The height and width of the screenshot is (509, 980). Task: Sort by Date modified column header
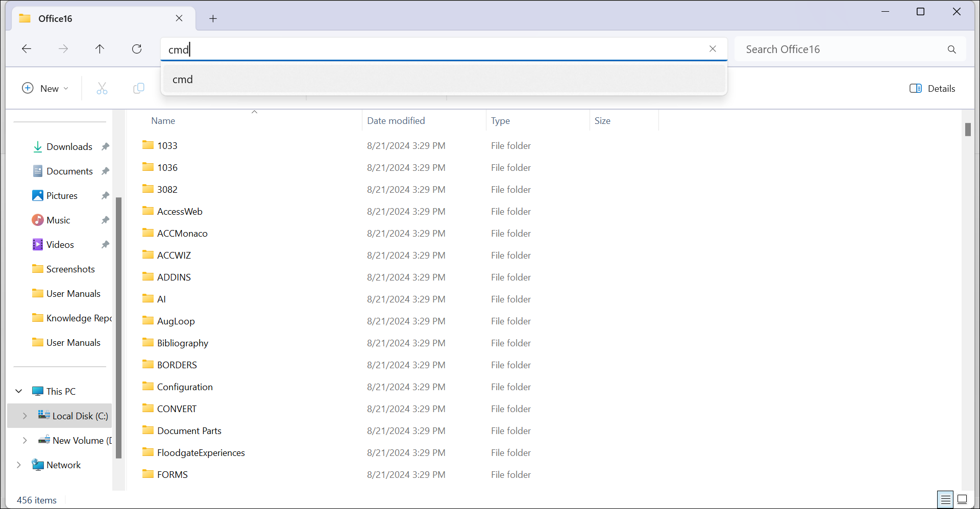[396, 121]
